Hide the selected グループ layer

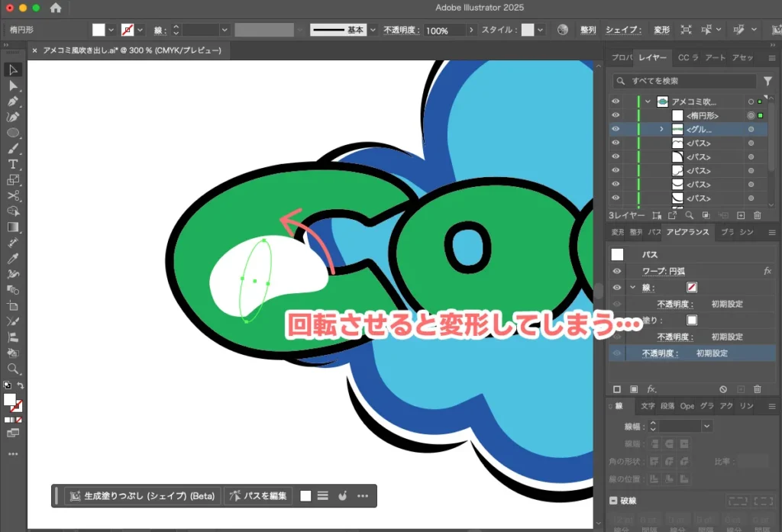[616, 129]
